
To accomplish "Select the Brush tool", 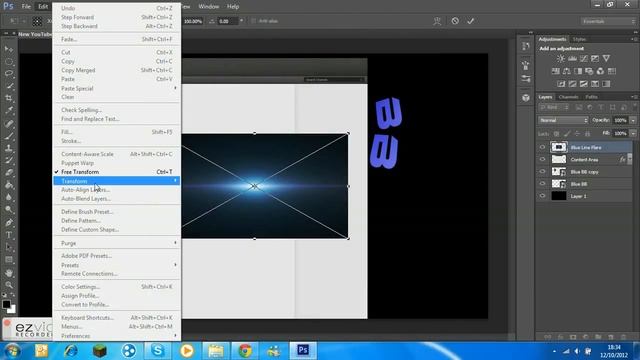I will click(9, 136).
